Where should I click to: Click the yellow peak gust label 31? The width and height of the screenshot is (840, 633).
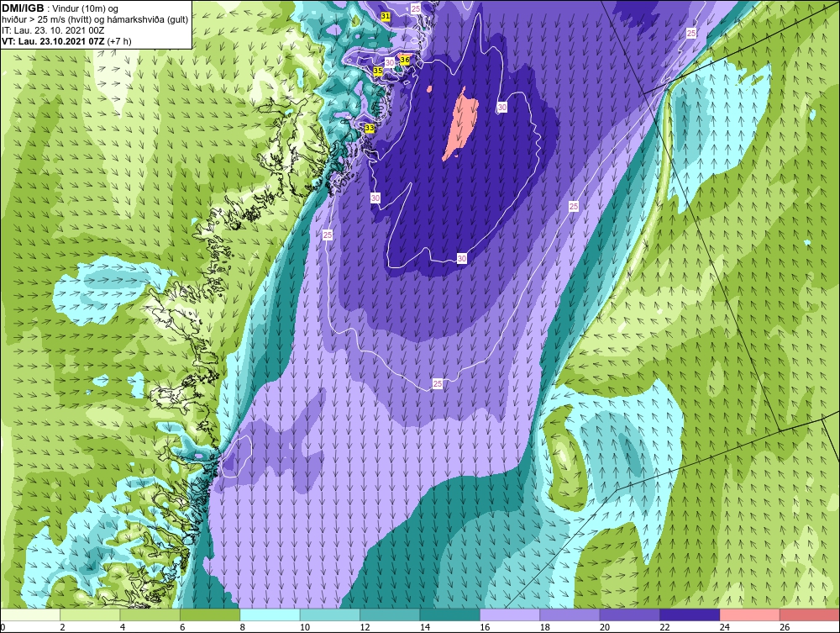pos(386,17)
